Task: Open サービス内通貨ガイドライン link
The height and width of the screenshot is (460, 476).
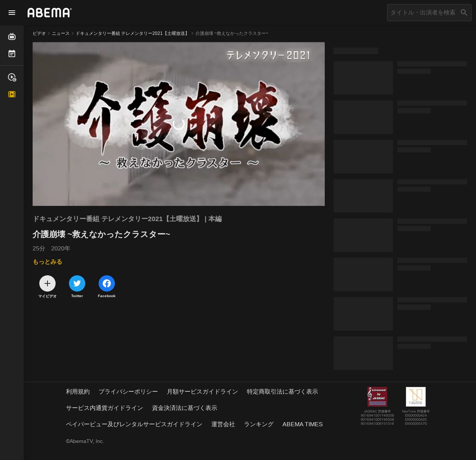Action: pyautogui.click(x=105, y=408)
